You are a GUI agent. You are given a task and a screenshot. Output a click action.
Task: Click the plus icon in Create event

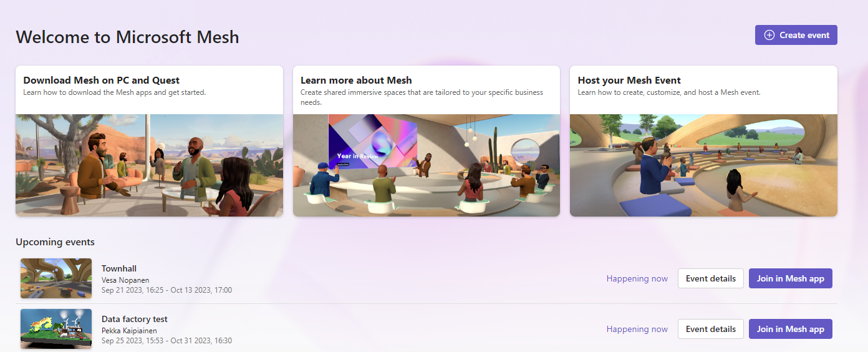pos(769,35)
